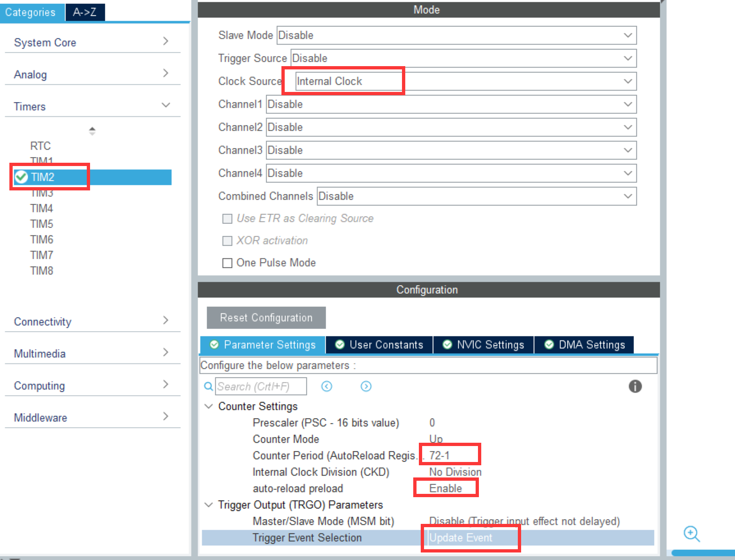Click the zoom magnifier icon bottom right
The image size is (735, 560).
pos(691,534)
